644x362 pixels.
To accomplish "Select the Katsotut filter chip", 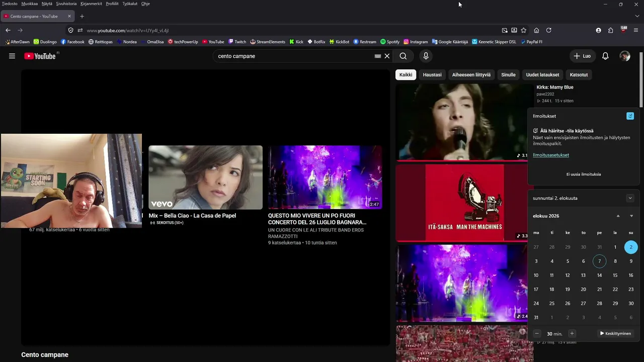I will (579, 75).
